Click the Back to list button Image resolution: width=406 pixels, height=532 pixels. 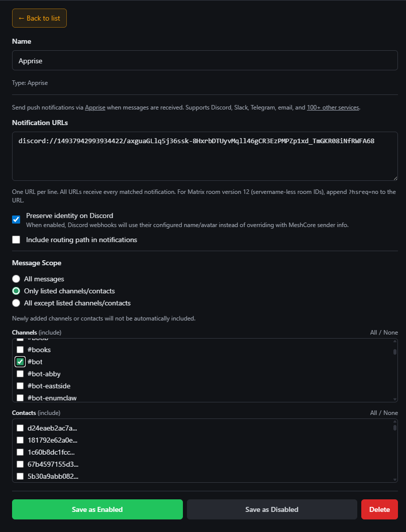pos(39,18)
